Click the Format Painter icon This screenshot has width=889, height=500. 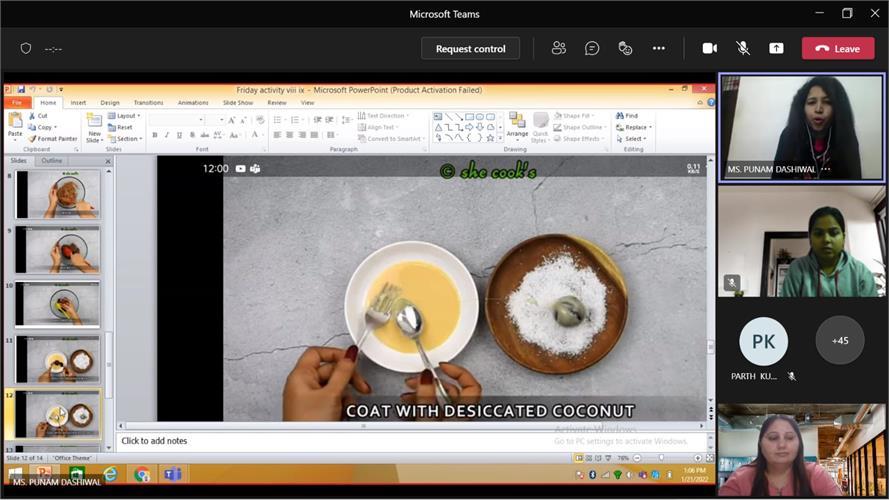click(x=32, y=139)
